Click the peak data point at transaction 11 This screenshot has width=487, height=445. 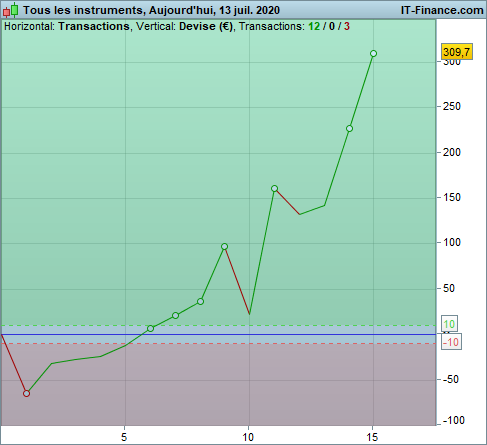(274, 189)
